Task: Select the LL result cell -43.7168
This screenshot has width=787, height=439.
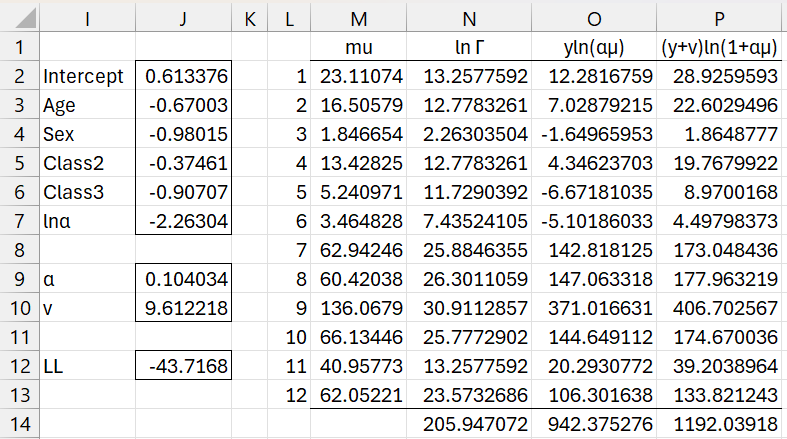Action: [x=185, y=366]
